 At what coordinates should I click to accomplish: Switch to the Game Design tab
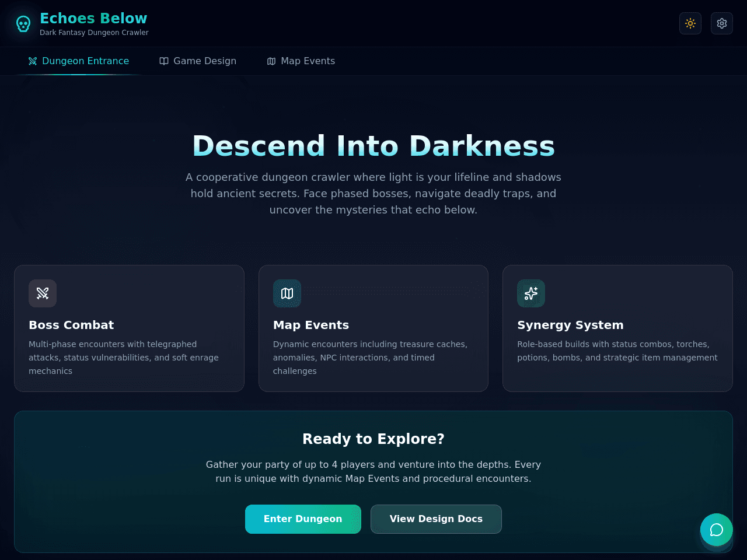(198, 61)
